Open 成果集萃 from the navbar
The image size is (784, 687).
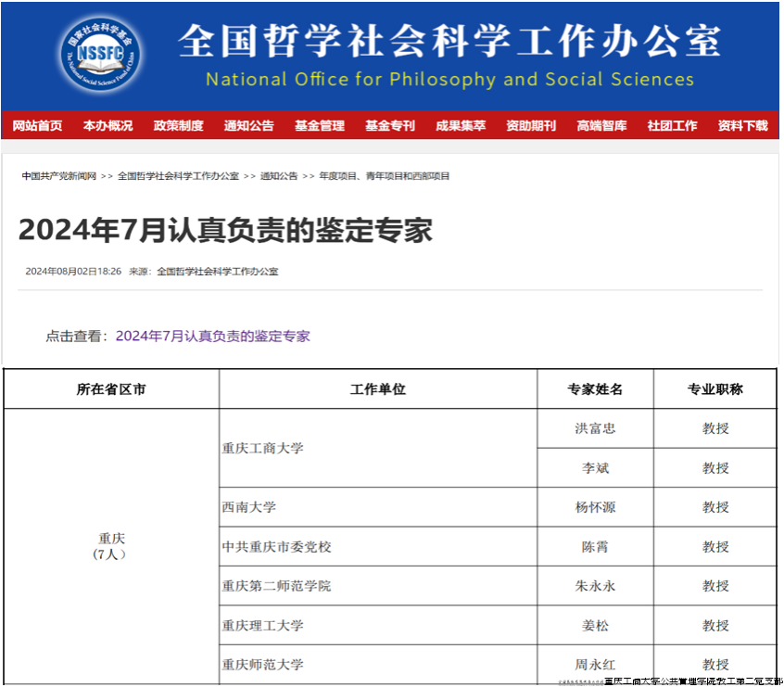tap(461, 126)
